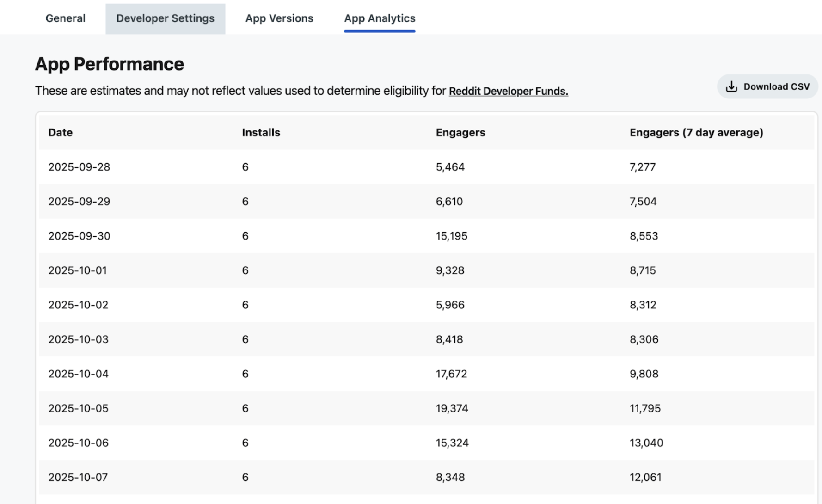Click engagers value 5,464

pos(450,167)
